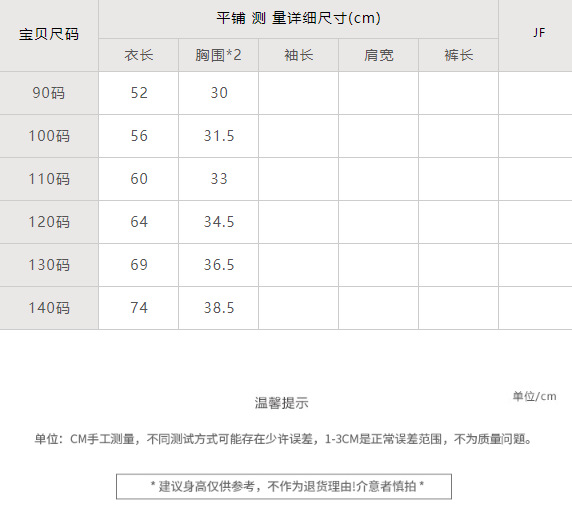Select the 130码 size row label
The image size is (572, 527).
click(x=49, y=265)
